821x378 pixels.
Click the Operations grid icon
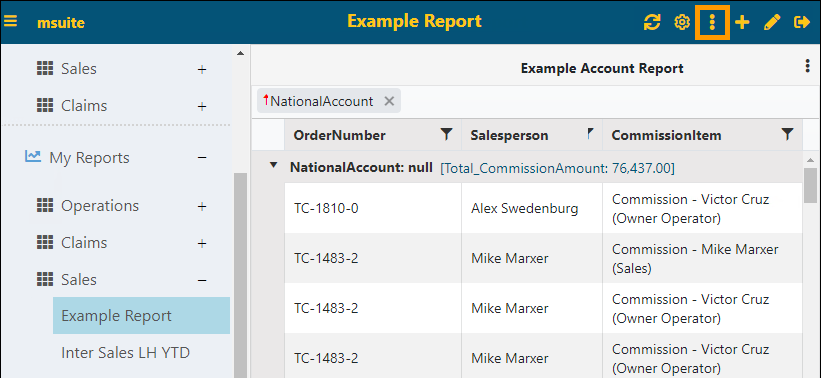point(45,205)
